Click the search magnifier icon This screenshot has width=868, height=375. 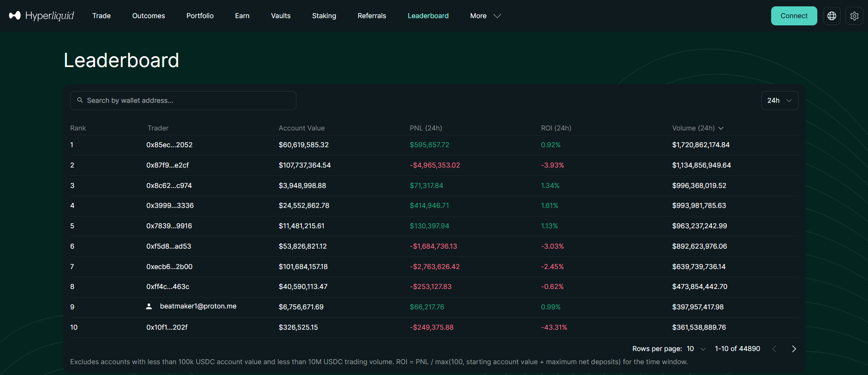tap(80, 100)
